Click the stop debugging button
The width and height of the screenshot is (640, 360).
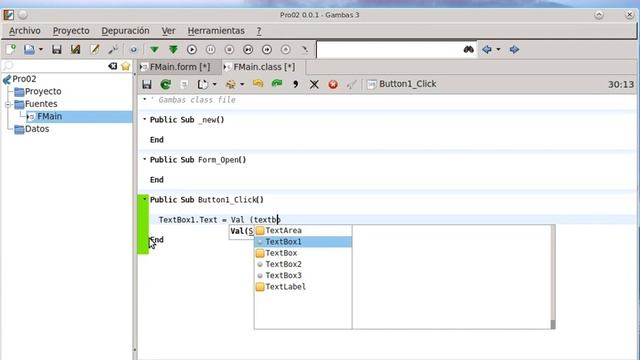click(229, 49)
